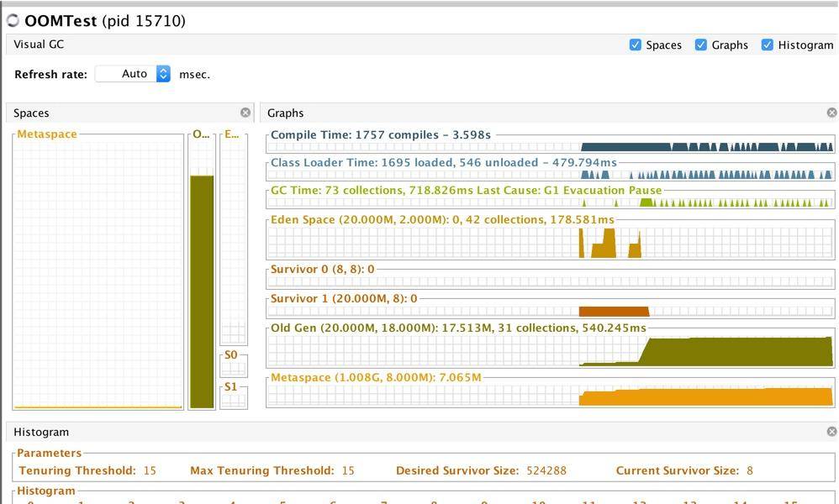The width and height of the screenshot is (839, 504).
Task: Select the Visual GC tab header
Action: 39,45
